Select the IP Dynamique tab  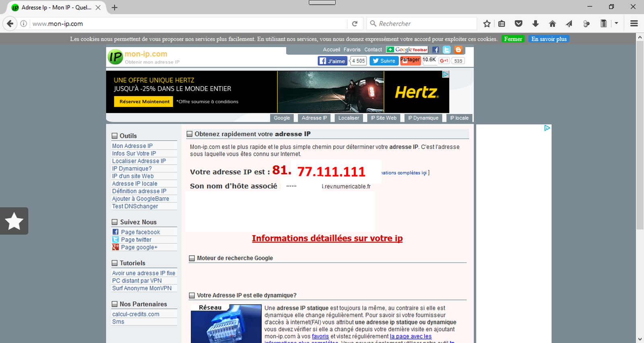[x=423, y=118]
